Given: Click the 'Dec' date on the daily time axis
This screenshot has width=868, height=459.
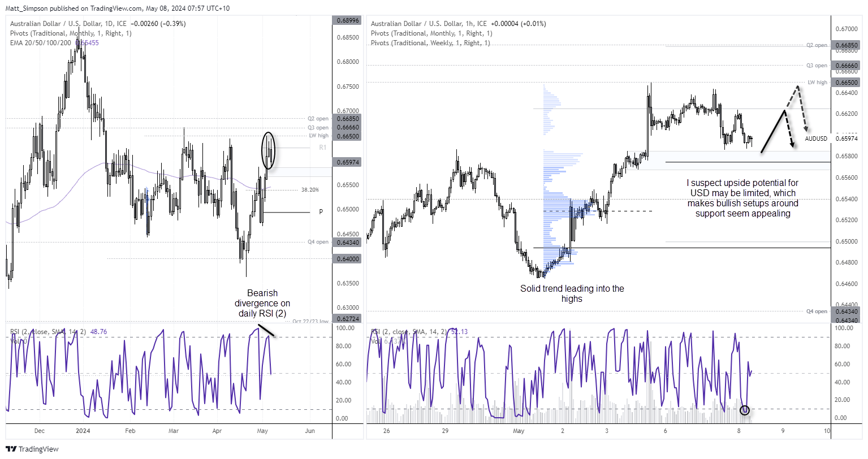Looking at the screenshot, I should tap(39, 431).
